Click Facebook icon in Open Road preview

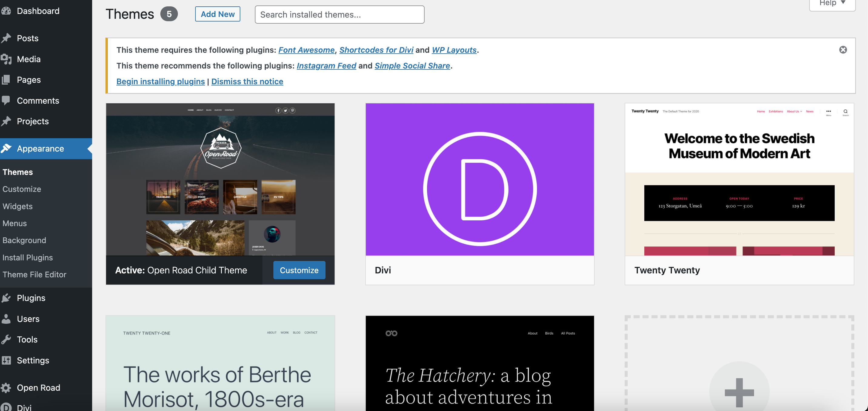click(278, 111)
